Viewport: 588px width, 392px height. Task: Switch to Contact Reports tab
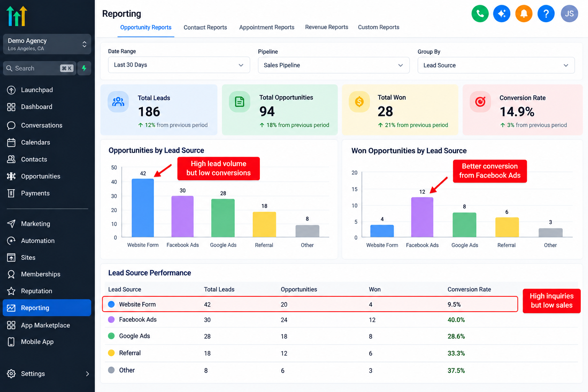(x=205, y=28)
